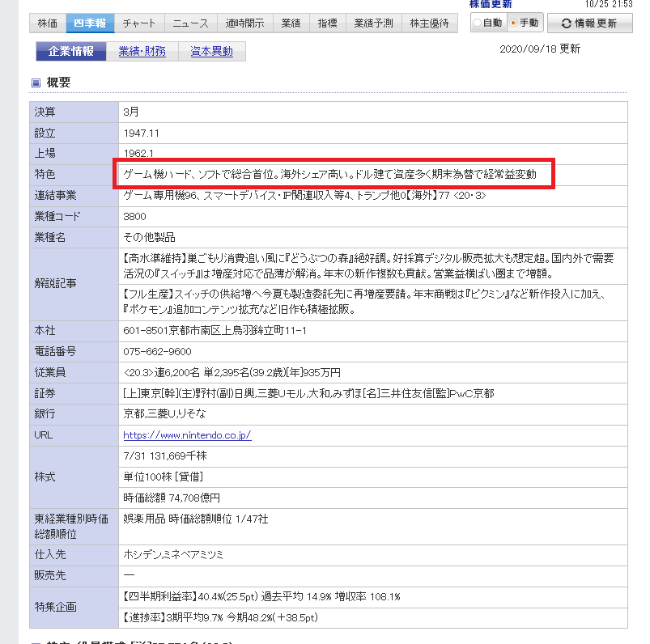Click the phone number 075-662-9600
The height and width of the screenshot is (644, 650).
(x=158, y=351)
